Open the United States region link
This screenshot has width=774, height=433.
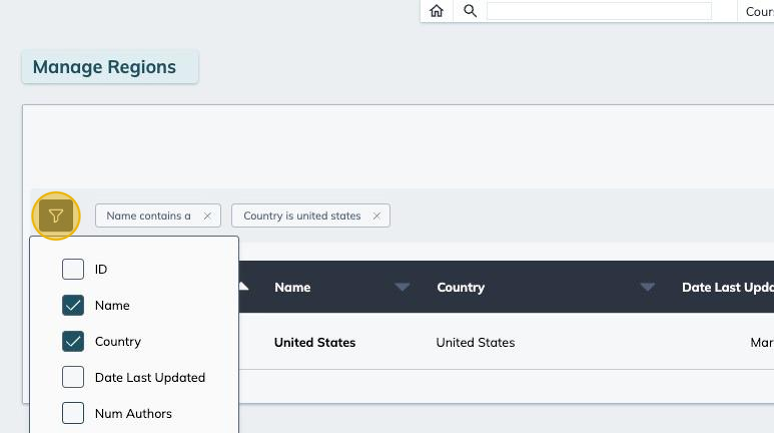coord(314,342)
